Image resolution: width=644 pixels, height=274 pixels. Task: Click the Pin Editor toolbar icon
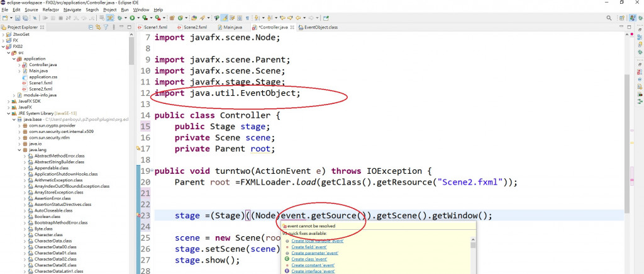tap(326, 18)
